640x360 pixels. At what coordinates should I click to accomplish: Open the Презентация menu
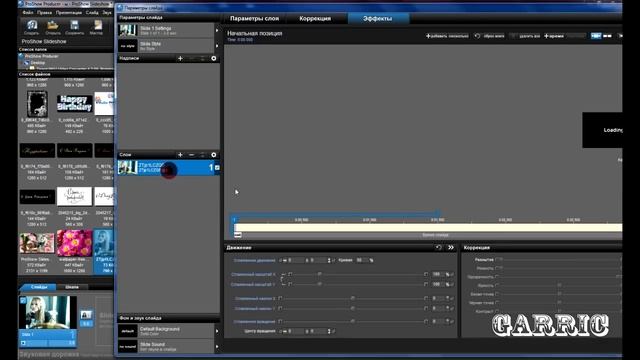(x=69, y=13)
